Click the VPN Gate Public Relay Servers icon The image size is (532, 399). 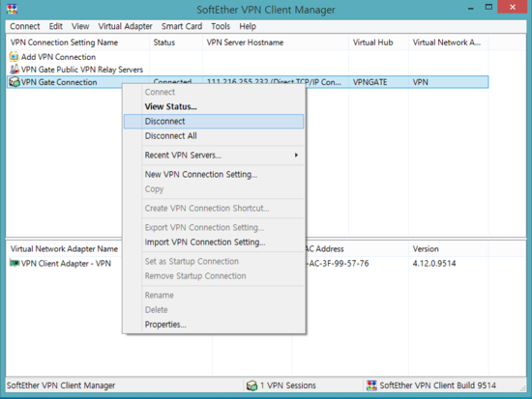15,70
